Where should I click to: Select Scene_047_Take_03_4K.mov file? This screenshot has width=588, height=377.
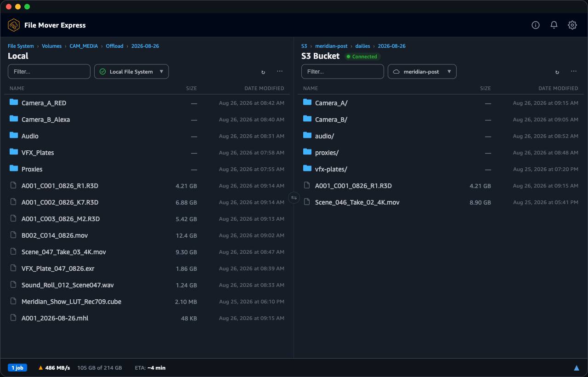click(147, 252)
